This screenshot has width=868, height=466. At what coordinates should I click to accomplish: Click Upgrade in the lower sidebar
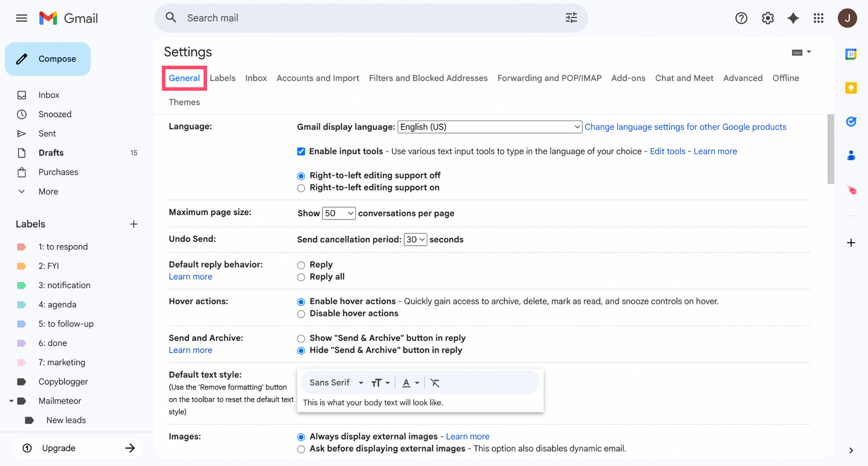(59, 448)
